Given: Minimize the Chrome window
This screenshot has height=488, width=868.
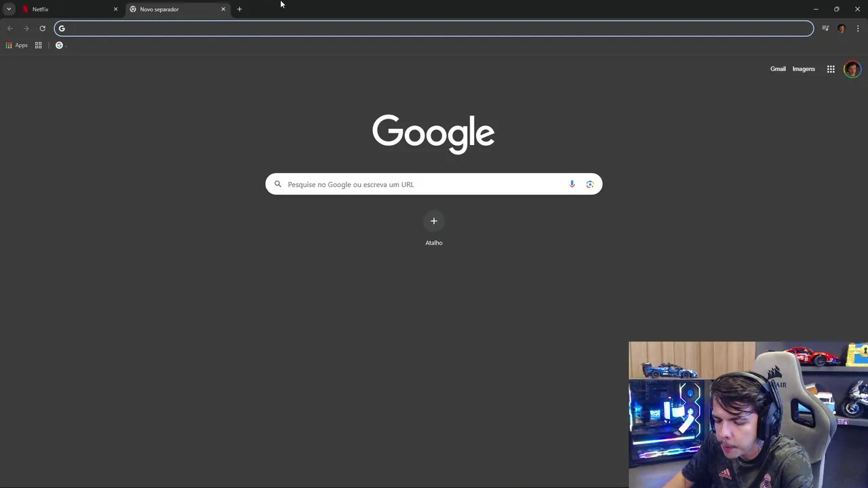Looking at the screenshot, I should tap(816, 9).
